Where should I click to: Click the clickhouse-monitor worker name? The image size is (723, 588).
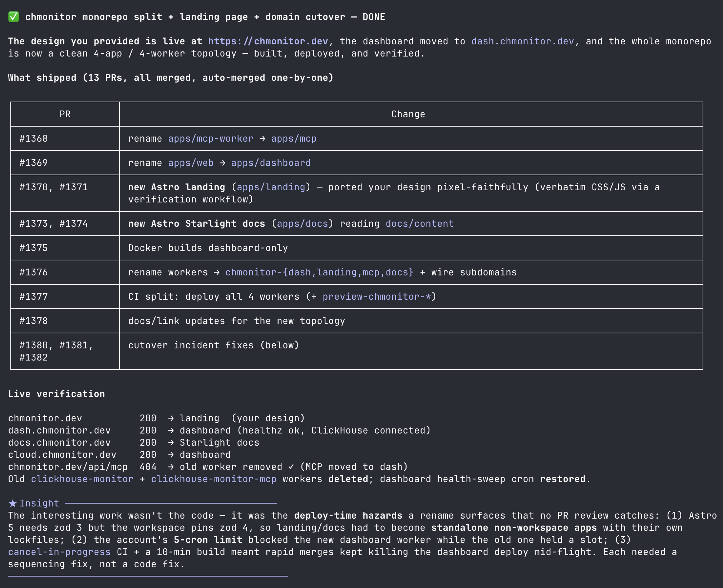pyautogui.click(x=82, y=479)
